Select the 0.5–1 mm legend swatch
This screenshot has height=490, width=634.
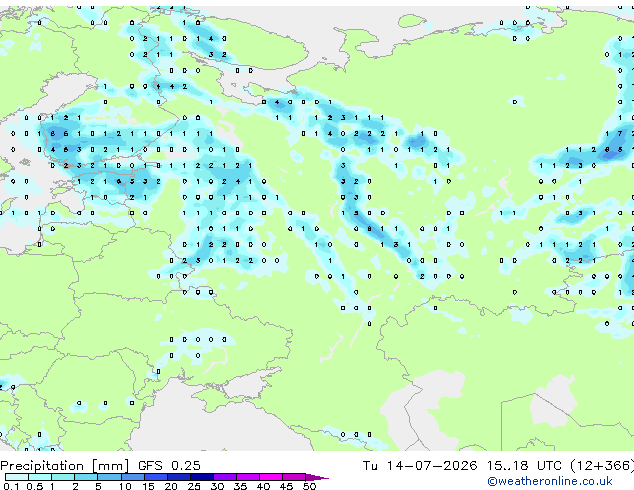click(40, 477)
